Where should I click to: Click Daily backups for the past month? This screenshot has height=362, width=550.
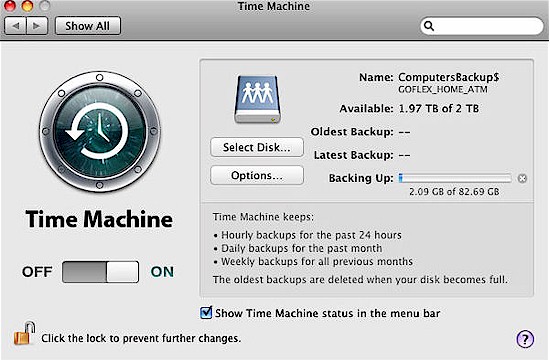(x=302, y=248)
